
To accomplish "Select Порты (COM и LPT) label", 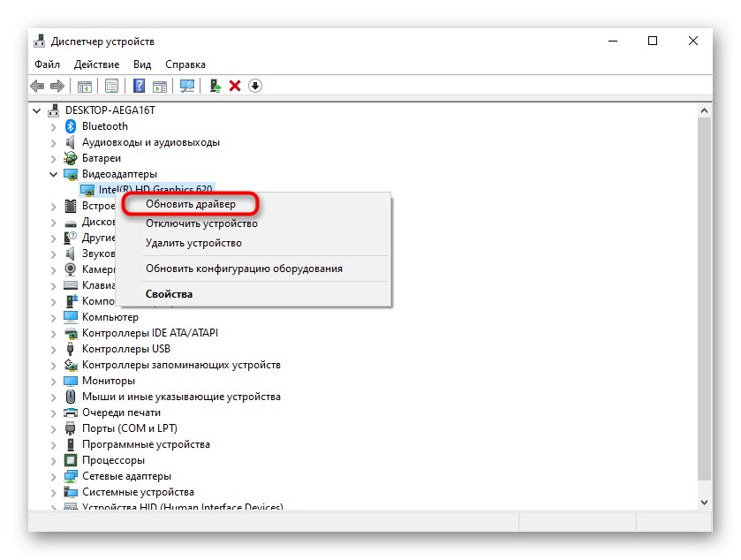I will [x=130, y=428].
